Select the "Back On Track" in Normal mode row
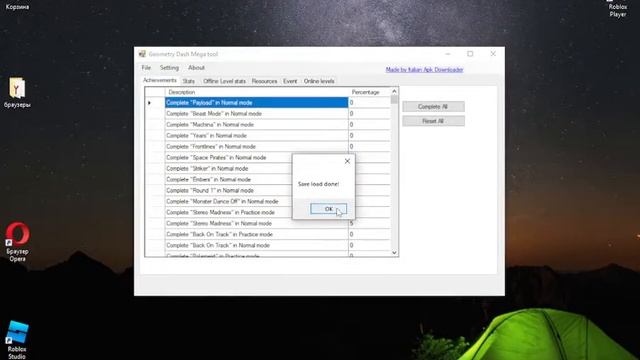The height and width of the screenshot is (360, 640). [x=256, y=246]
